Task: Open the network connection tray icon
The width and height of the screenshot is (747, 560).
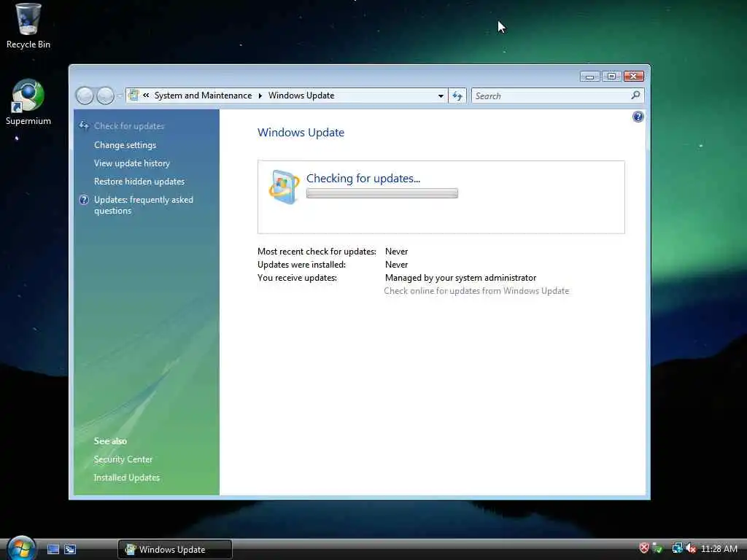Action: coord(677,548)
